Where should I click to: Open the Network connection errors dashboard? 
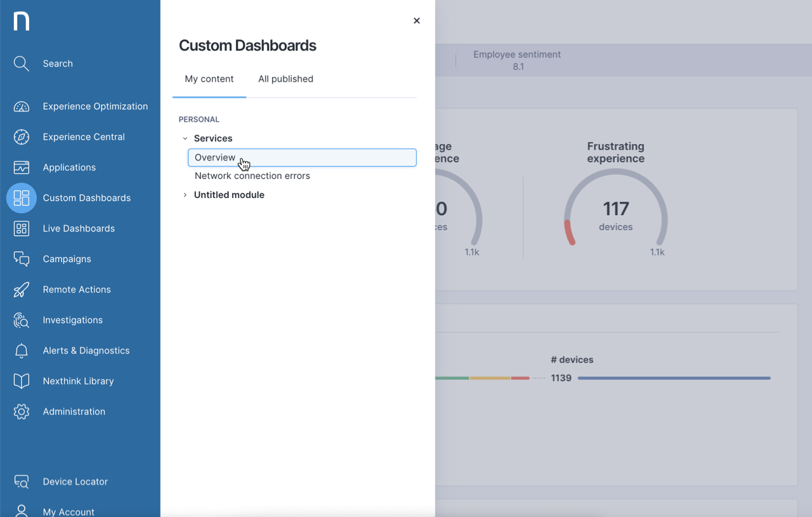coord(252,176)
